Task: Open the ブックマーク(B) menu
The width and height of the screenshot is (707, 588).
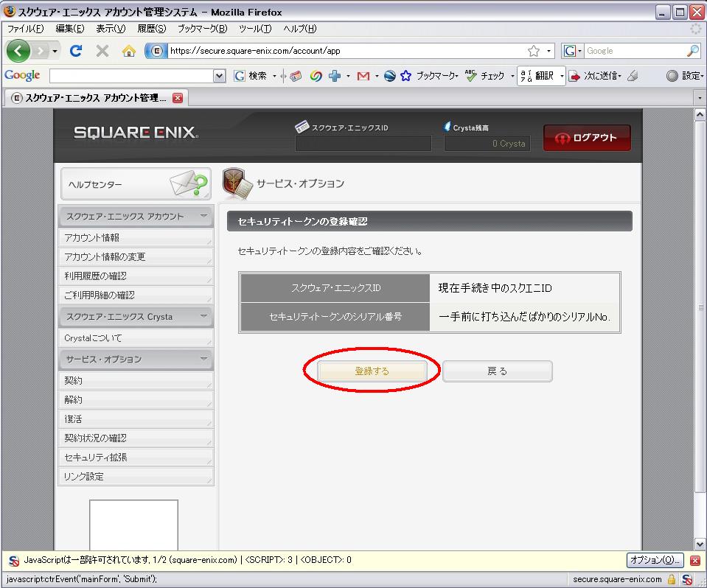Action: click(x=202, y=29)
